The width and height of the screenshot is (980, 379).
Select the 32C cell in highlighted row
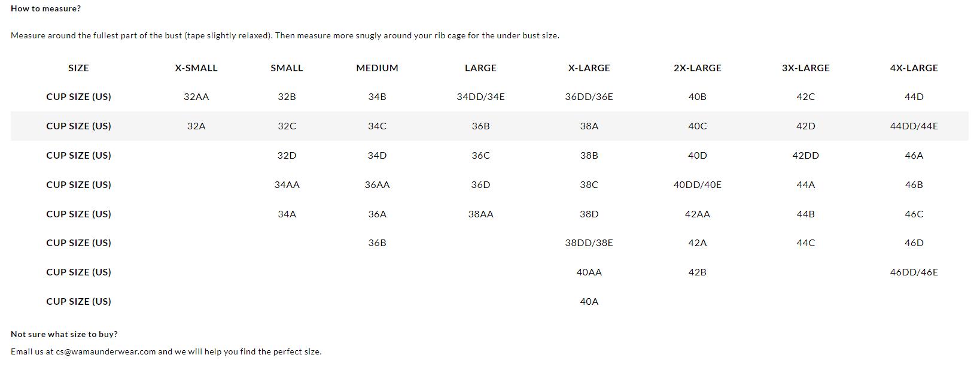287,126
